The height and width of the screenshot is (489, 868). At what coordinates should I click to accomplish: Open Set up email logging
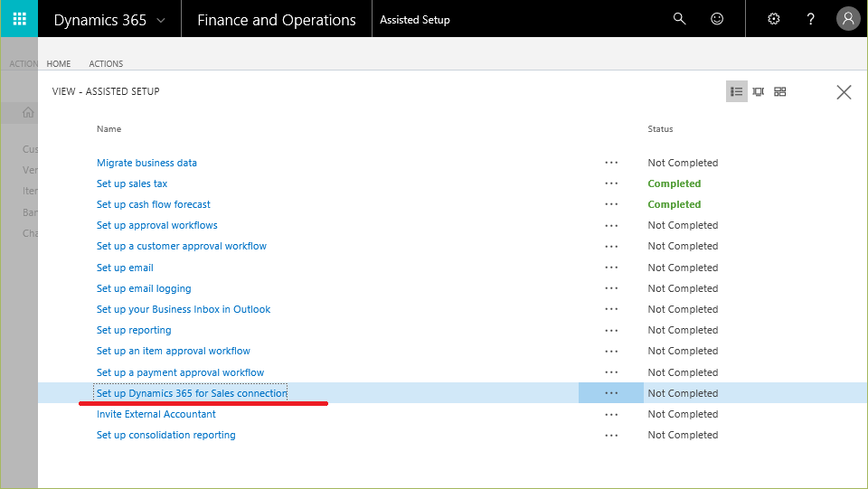(x=144, y=288)
